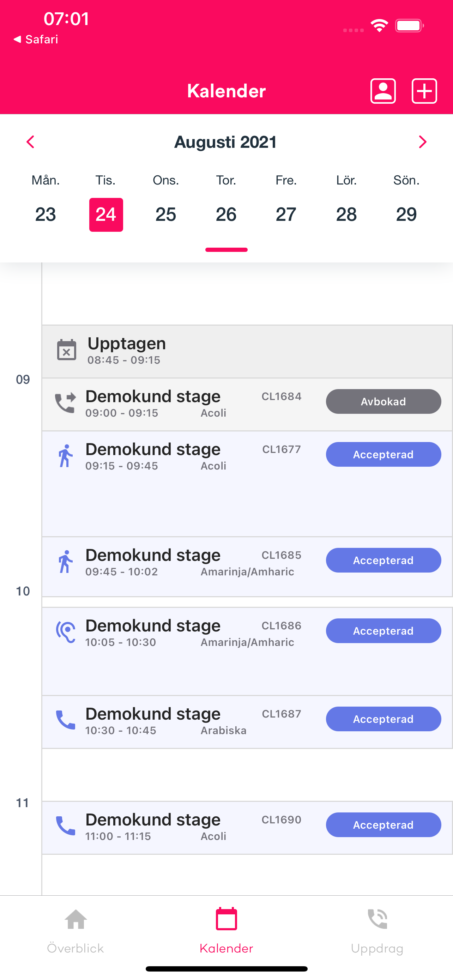Tap Avbokad status button on CL1684
This screenshot has height=980, width=453.
pyautogui.click(x=383, y=401)
